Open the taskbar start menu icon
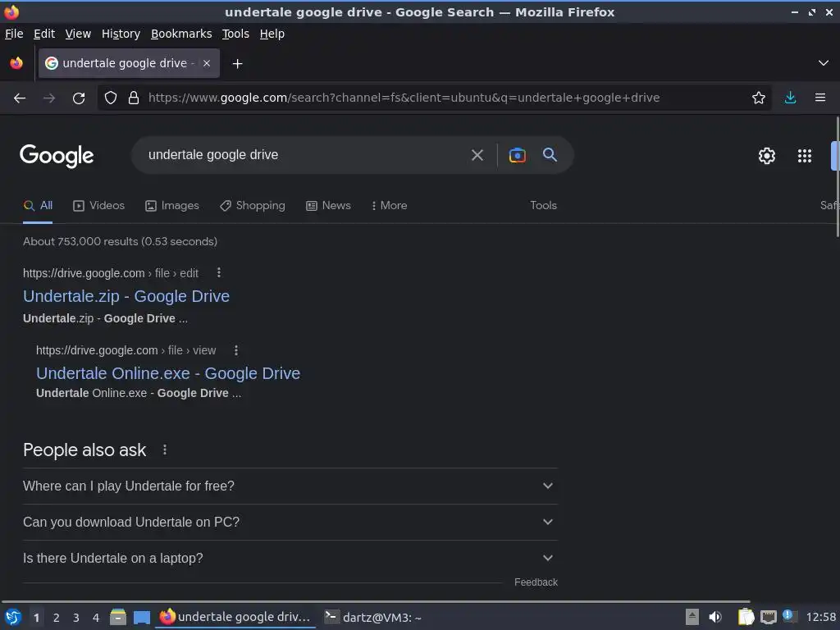The image size is (840, 630). click(13, 618)
